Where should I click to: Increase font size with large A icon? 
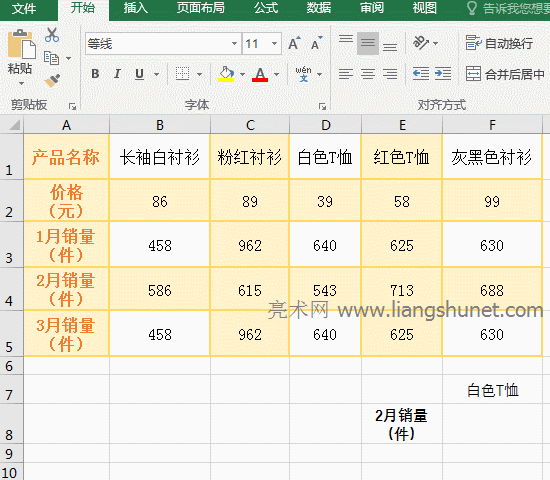tap(294, 43)
